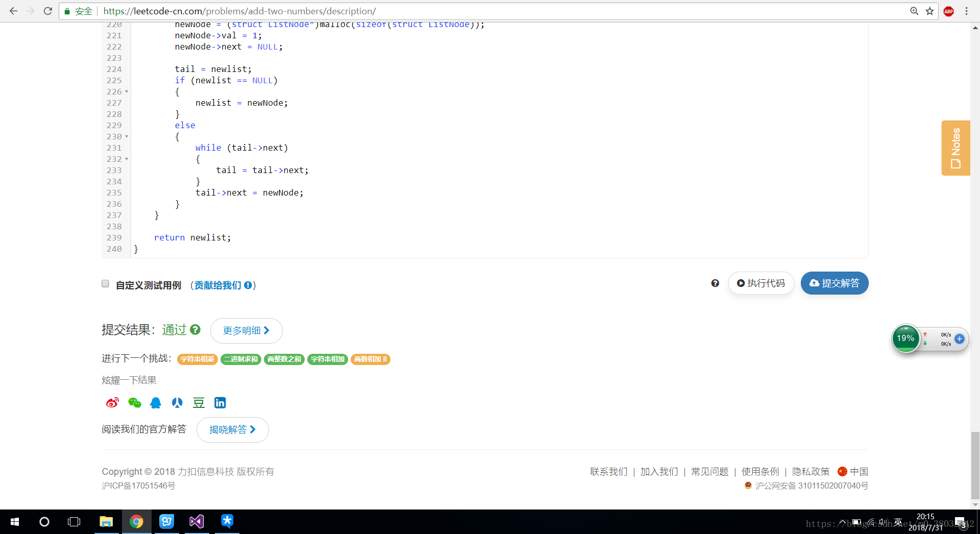The height and width of the screenshot is (534, 980).
Task: Switch the 英 input method indicator
Action: (x=898, y=522)
